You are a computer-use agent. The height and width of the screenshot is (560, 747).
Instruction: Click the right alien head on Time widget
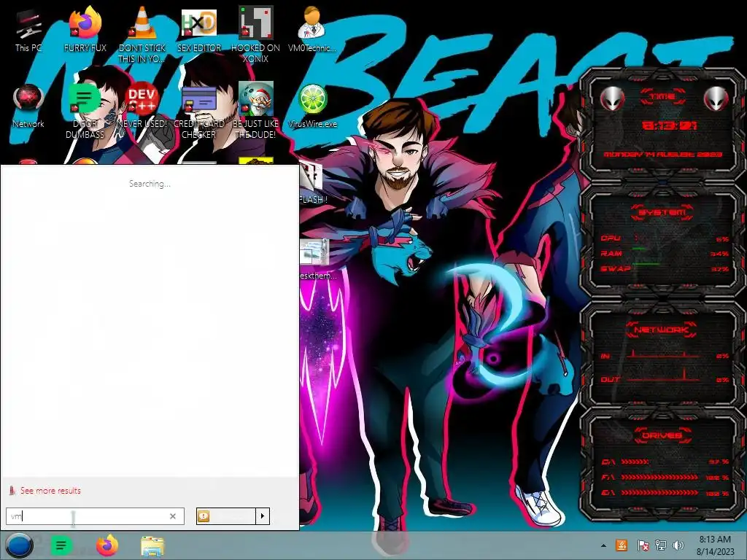(x=716, y=98)
